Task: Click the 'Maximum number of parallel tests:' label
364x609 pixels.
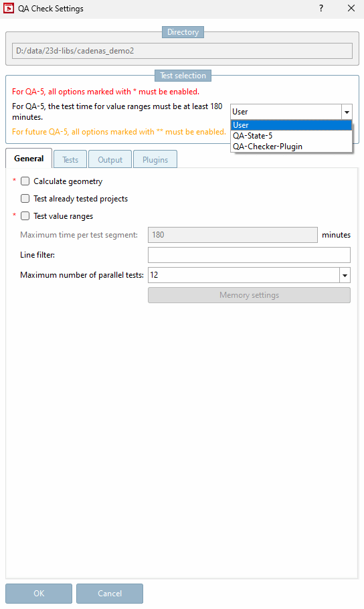Action: click(82, 275)
